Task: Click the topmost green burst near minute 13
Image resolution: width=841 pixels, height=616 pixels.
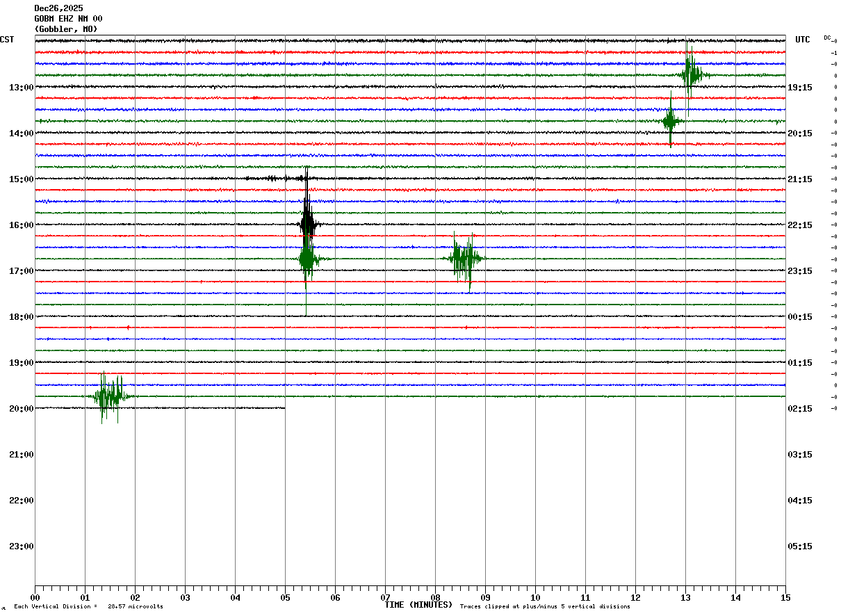Action: [692, 74]
